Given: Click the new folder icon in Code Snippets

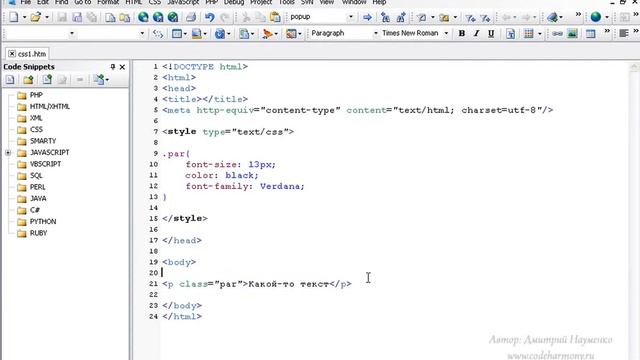Looking at the screenshot, I should pos(28,80).
